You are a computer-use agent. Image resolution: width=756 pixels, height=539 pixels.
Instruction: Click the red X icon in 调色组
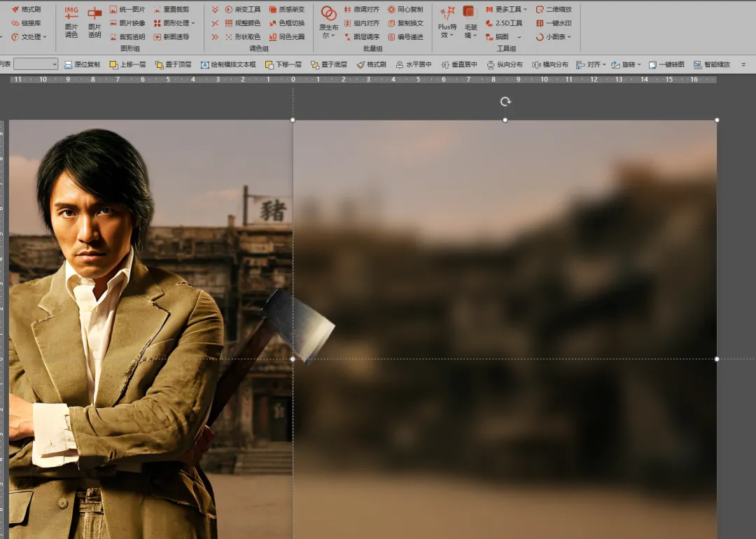click(x=215, y=23)
